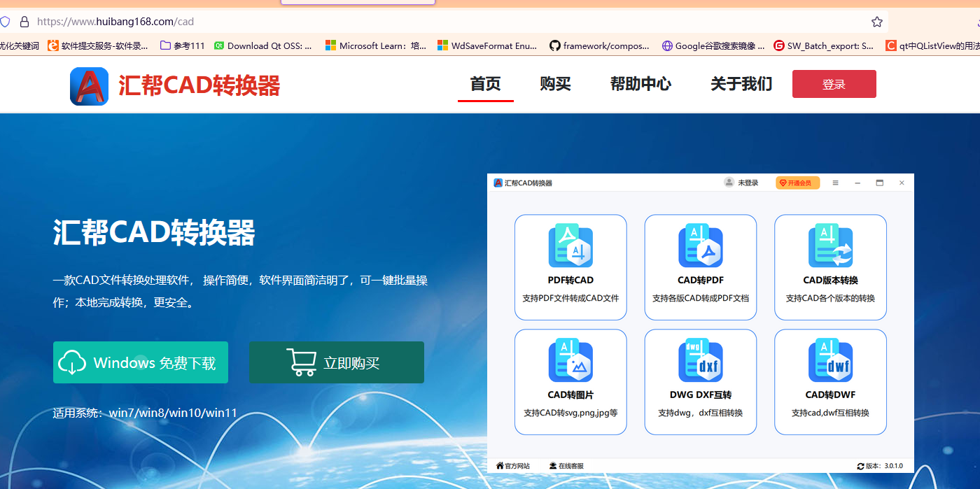Open the Microsoft Learn bookmark
This screenshot has width=980, height=489.
tap(376, 45)
